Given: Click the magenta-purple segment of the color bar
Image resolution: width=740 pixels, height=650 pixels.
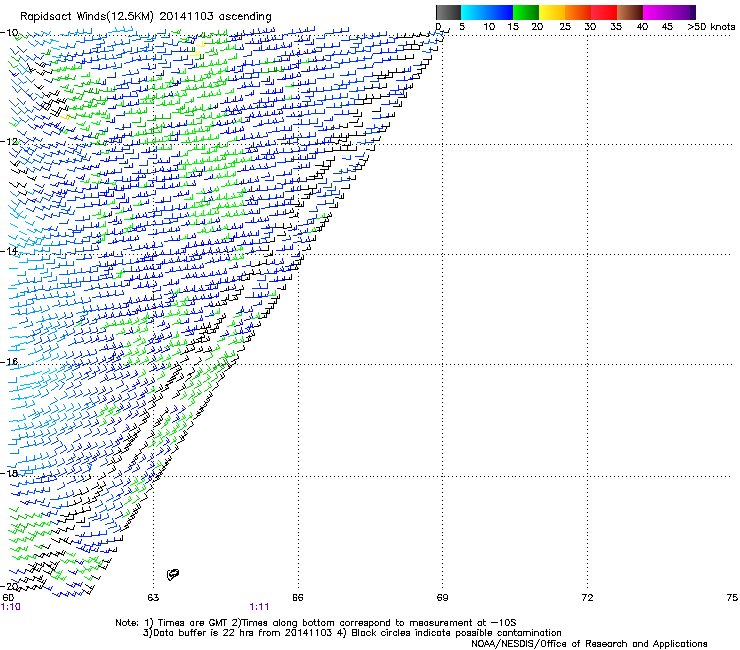Looking at the screenshot, I should (669, 12).
